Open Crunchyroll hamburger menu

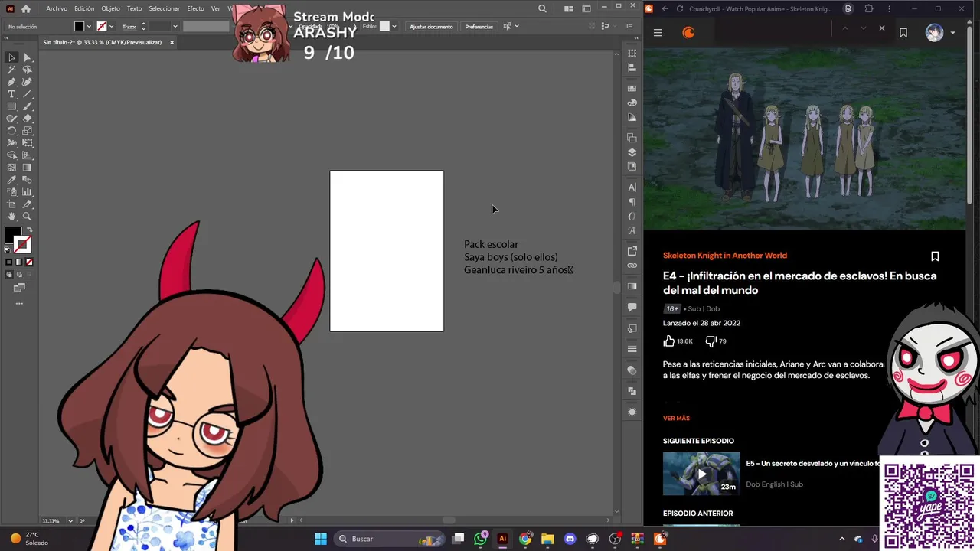click(x=658, y=33)
